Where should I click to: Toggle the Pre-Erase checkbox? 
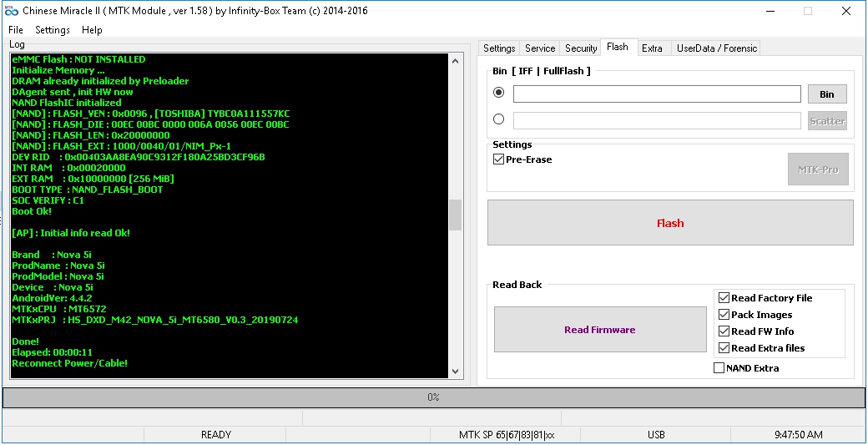click(x=522, y=159)
